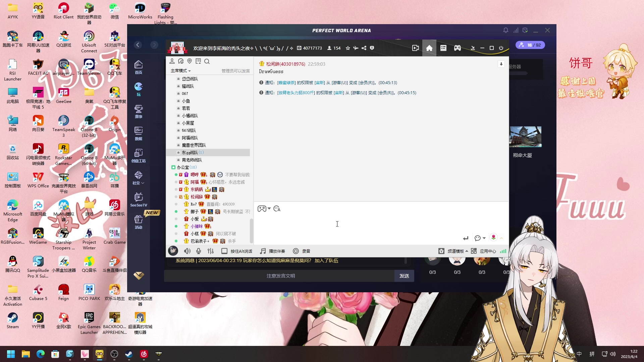Open the chat bubble options dropdown

[x=480, y=238]
